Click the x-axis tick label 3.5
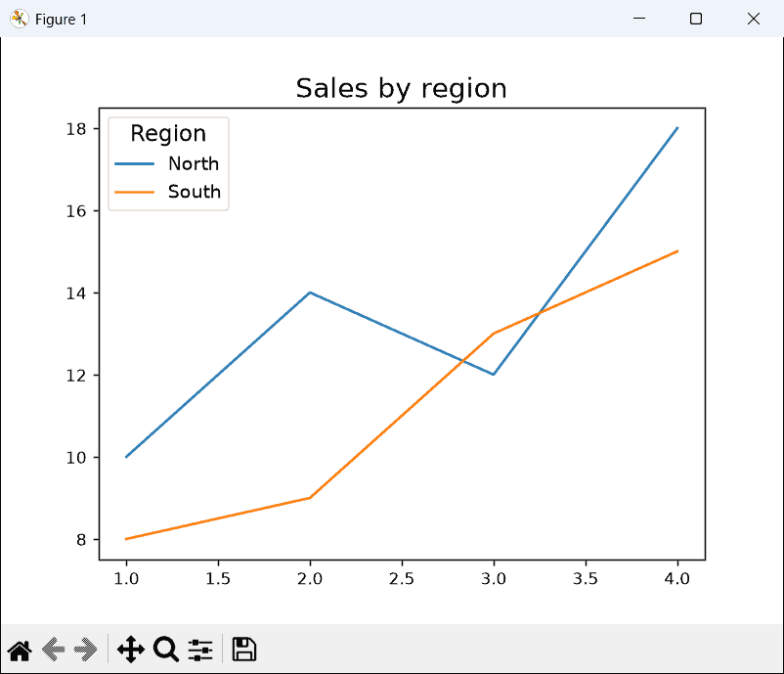The width and height of the screenshot is (784, 674). coord(586,579)
